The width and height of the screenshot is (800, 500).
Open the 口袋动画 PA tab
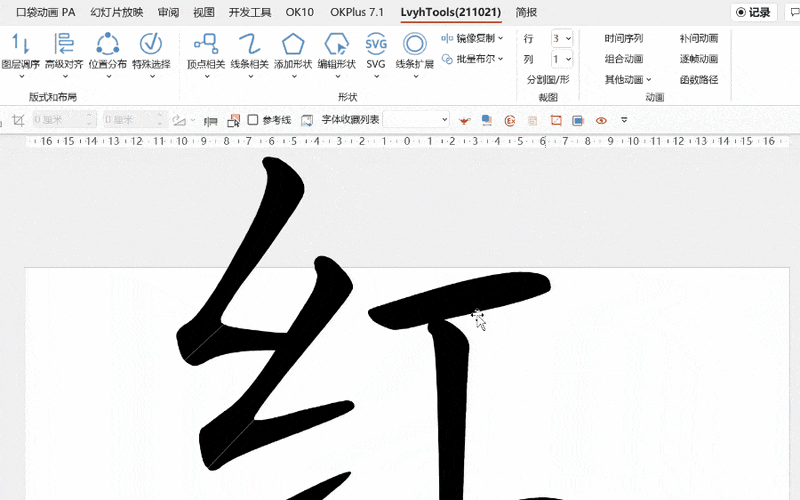[x=45, y=13]
